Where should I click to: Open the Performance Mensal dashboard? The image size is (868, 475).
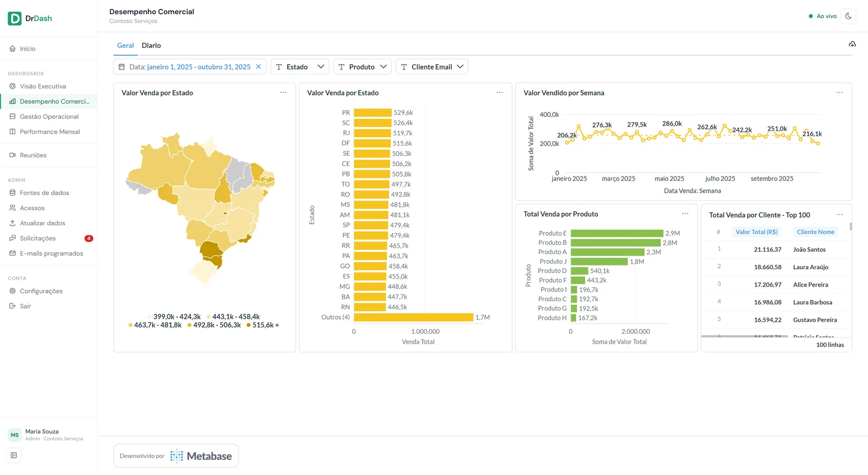pos(49,132)
